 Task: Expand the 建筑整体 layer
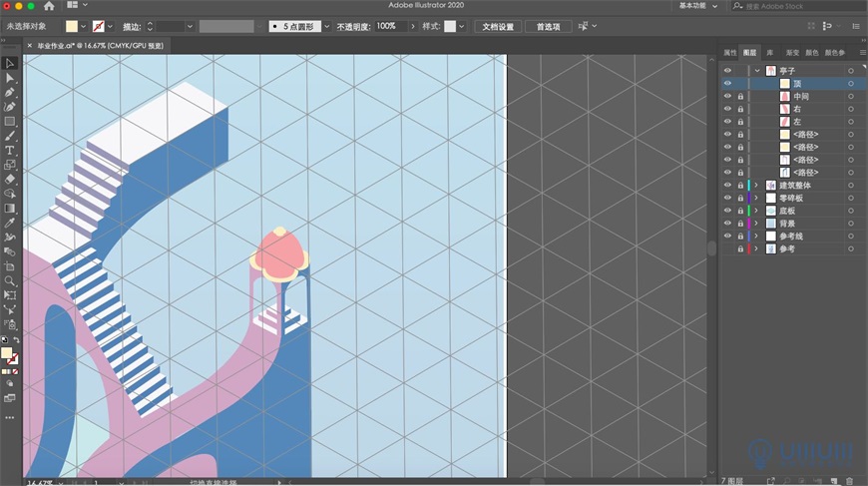[x=756, y=186]
